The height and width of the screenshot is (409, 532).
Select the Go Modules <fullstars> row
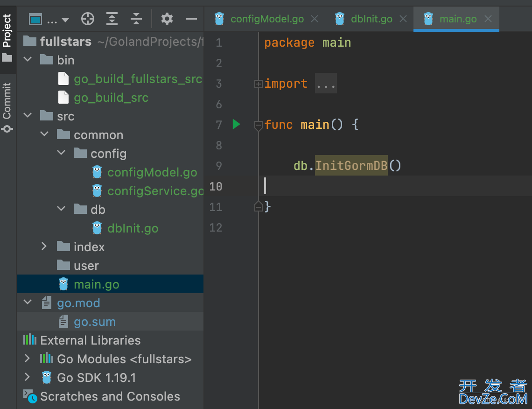click(x=110, y=359)
